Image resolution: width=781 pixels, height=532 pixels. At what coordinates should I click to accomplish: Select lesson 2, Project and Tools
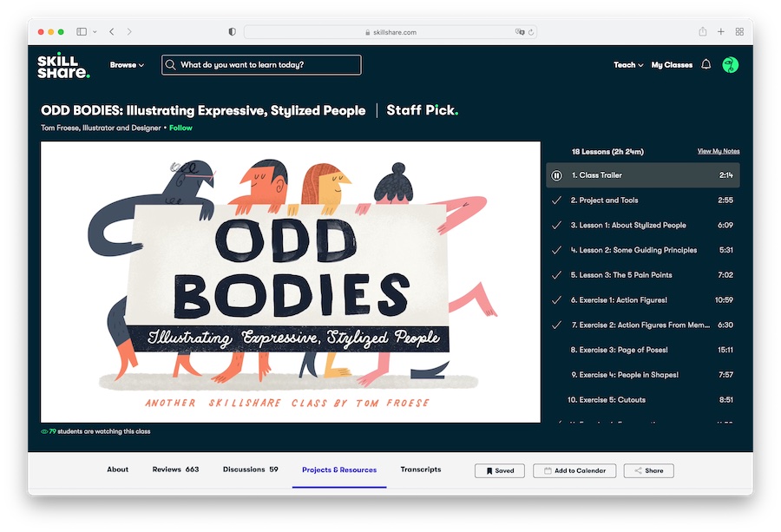(x=643, y=200)
